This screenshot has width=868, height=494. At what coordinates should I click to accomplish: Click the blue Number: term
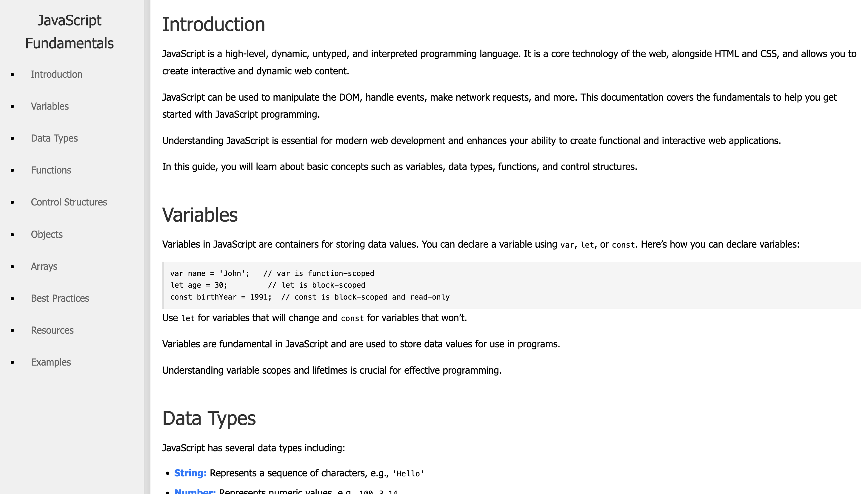click(x=195, y=491)
